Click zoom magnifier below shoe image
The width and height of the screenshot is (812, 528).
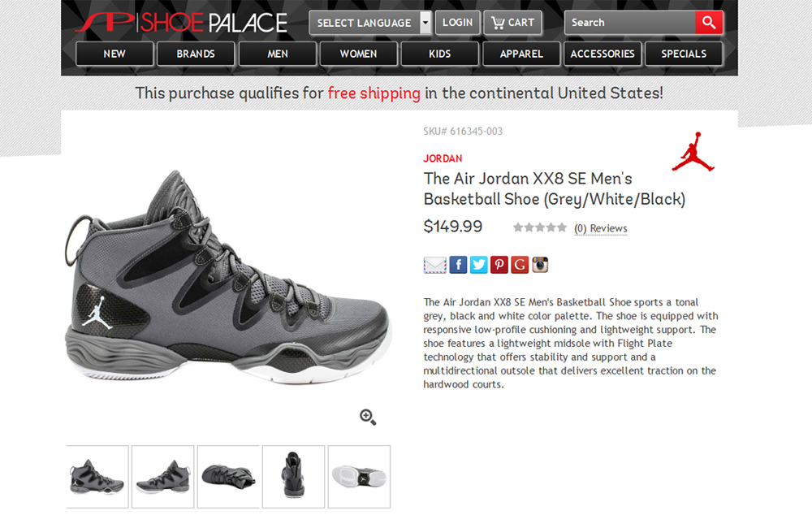click(x=368, y=417)
